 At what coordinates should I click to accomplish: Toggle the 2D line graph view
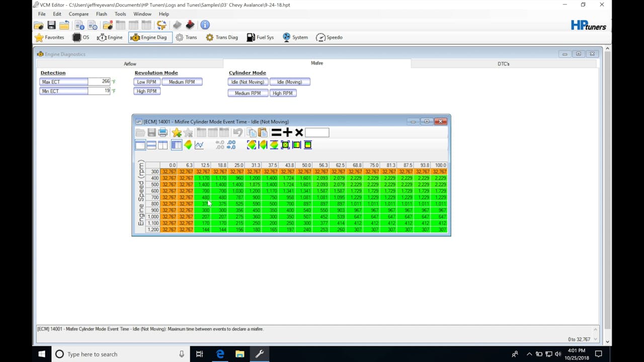pos(199,145)
